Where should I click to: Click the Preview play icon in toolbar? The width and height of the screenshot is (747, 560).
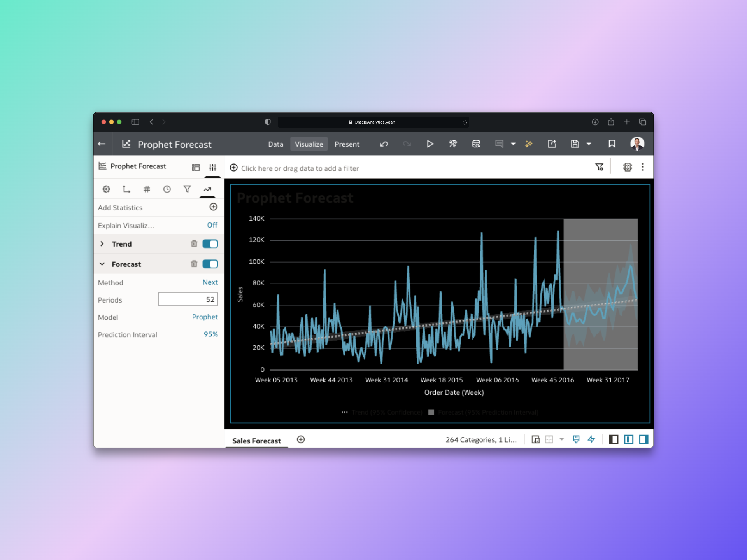click(430, 144)
